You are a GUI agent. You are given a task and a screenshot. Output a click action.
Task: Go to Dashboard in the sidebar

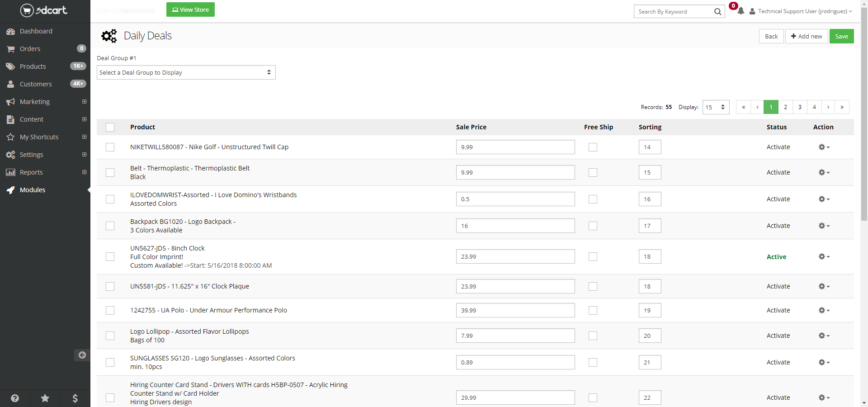pyautogui.click(x=36, y=31)
